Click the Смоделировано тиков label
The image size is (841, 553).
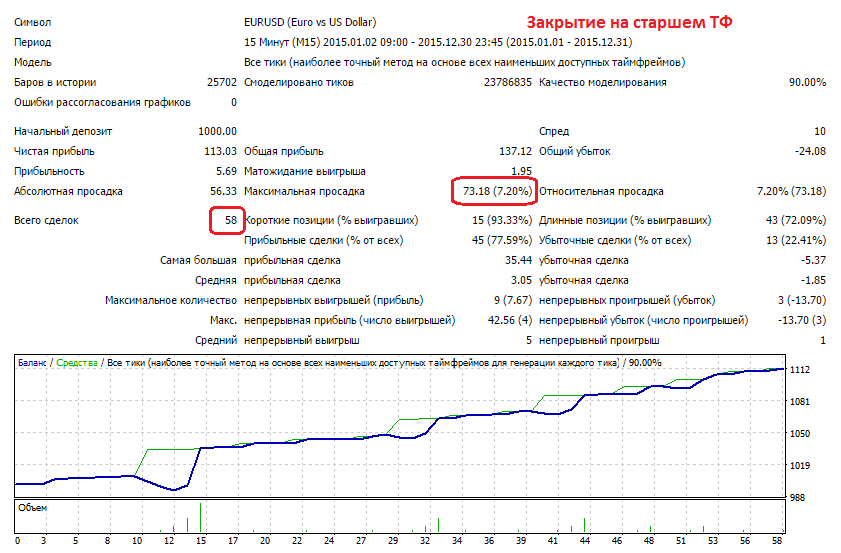pos(299,82)
